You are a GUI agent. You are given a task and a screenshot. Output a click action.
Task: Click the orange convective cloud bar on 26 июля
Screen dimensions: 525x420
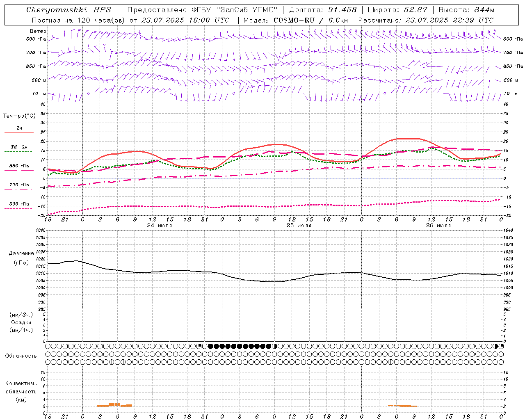402,406
